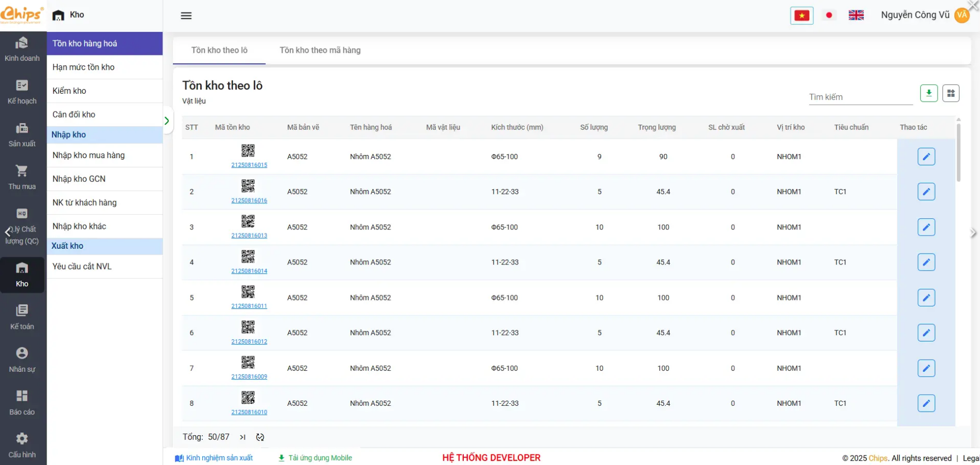Screen dimensions: 980x465
Task: Edit the row with code 21250816010
Action: tap(927, 403)
